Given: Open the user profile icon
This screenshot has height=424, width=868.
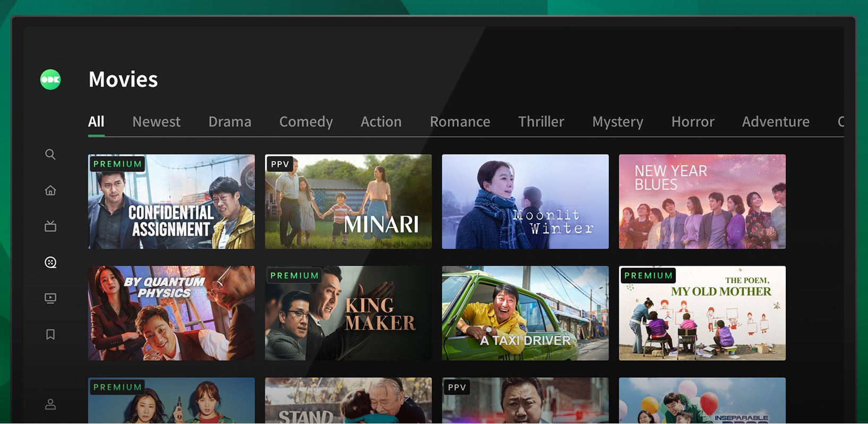Looking at the screenshot, I should click(50, 404).
